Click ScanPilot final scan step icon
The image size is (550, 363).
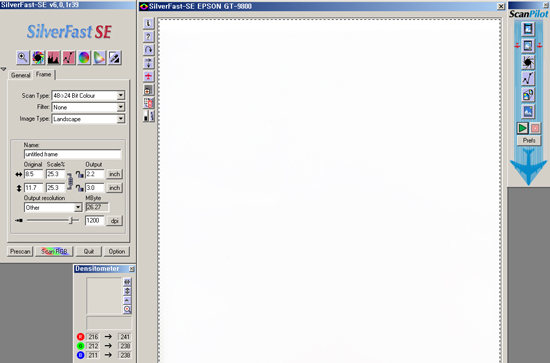pyautogui.click(x=528, y=112)
